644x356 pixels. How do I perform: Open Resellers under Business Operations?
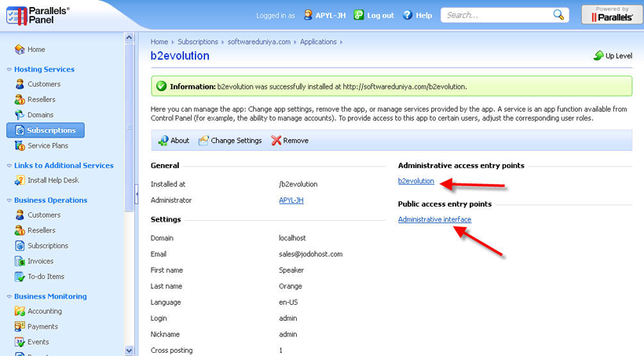pyautogui.click(x=35, y=230)
